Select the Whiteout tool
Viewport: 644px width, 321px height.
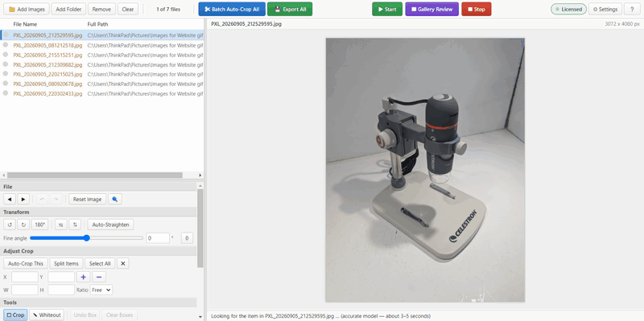[x=47, y=315]
